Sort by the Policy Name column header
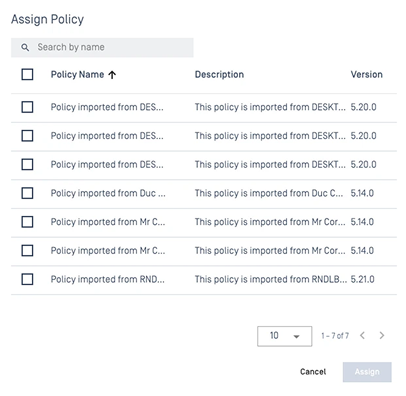This screenshot has width=406, height=396. click(77, 74)
